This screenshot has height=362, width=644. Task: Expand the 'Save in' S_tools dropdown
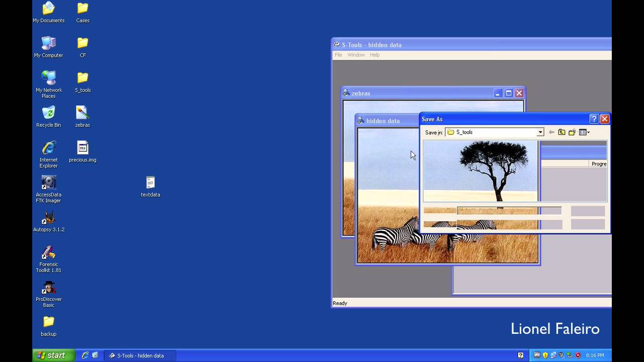pyautogui.click(x=540, y=132)
